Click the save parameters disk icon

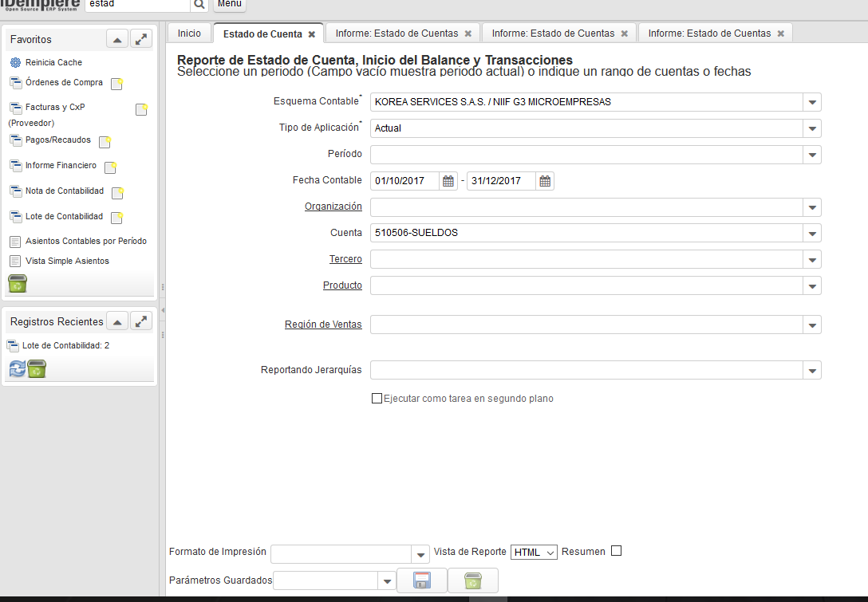422,580
